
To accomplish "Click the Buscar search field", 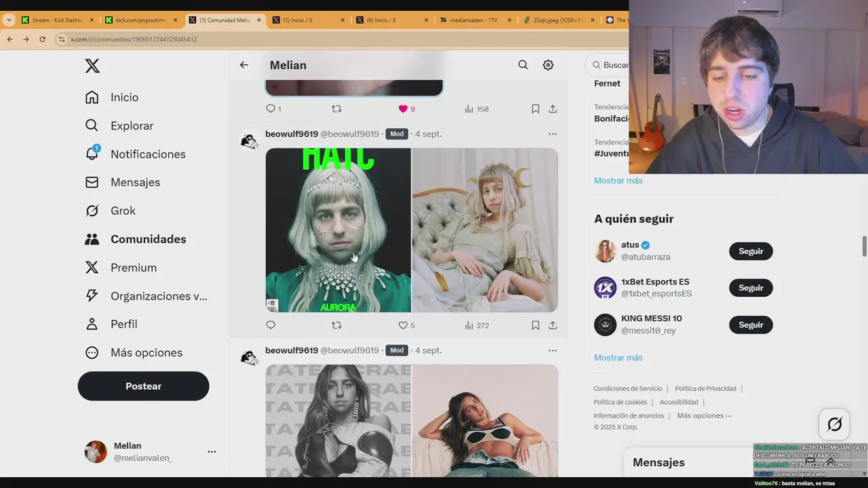I will click(x=608, y=65).
